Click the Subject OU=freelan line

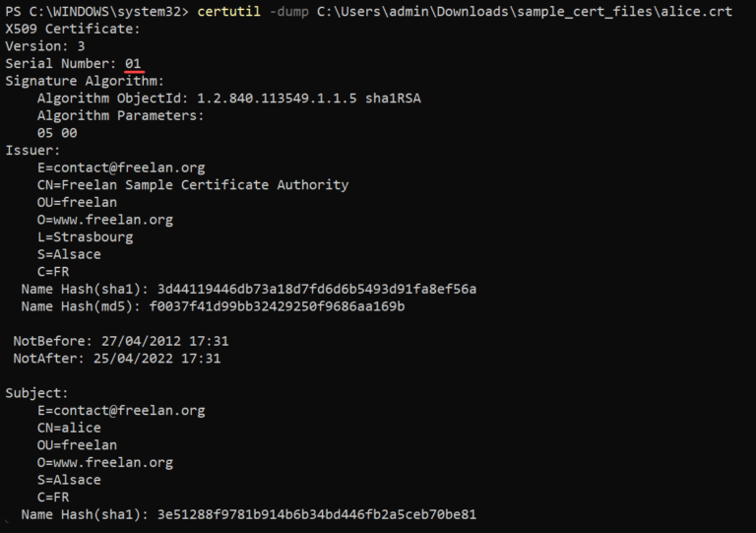[77, 445]
